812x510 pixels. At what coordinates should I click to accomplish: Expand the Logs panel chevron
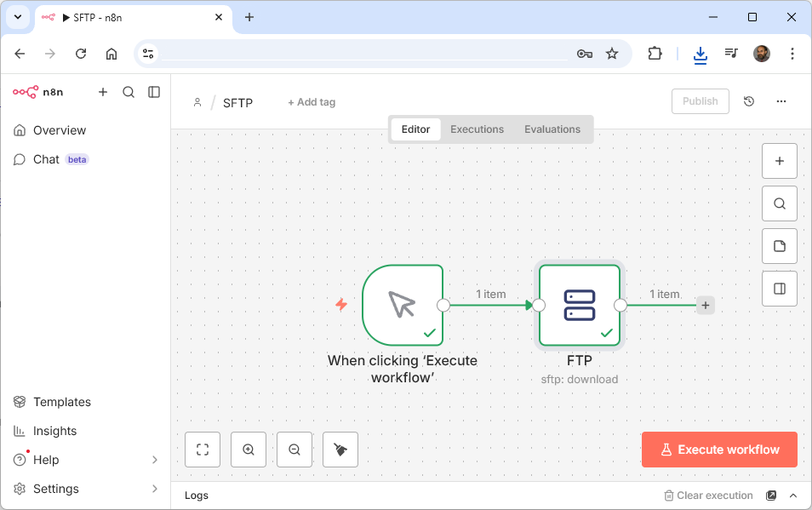tap(793, 496)
